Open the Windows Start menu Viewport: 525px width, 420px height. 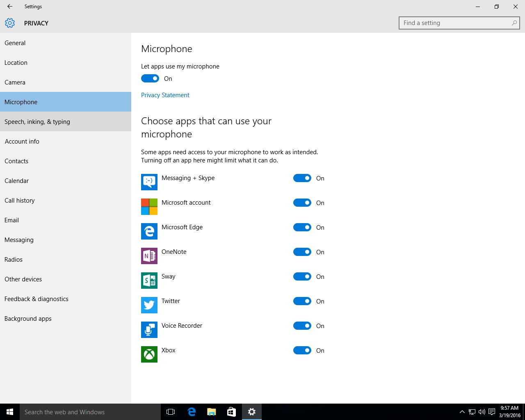(10, 412)
